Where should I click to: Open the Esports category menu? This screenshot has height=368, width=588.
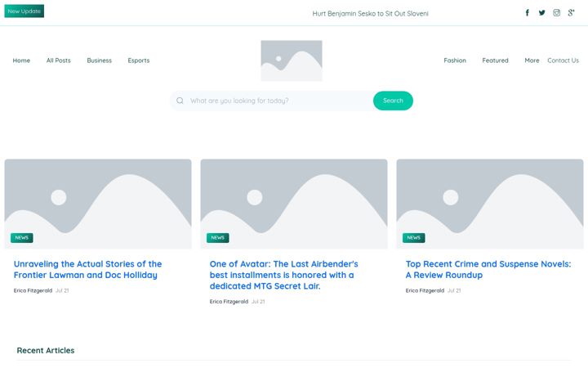[x=138, y=61]
